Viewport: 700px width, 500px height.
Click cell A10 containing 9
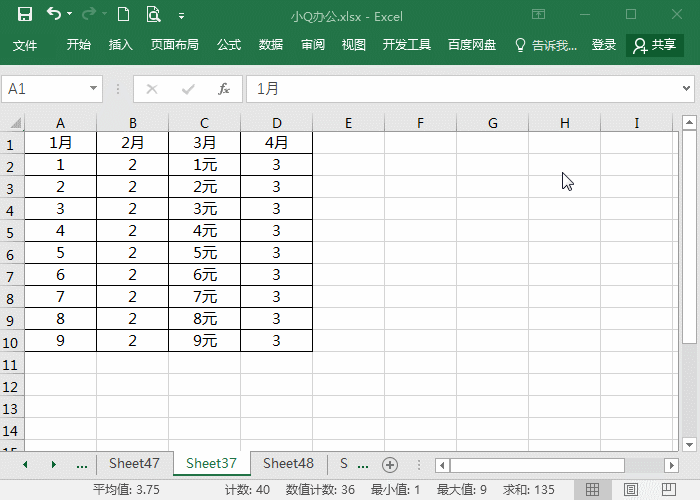click(60, 341)
